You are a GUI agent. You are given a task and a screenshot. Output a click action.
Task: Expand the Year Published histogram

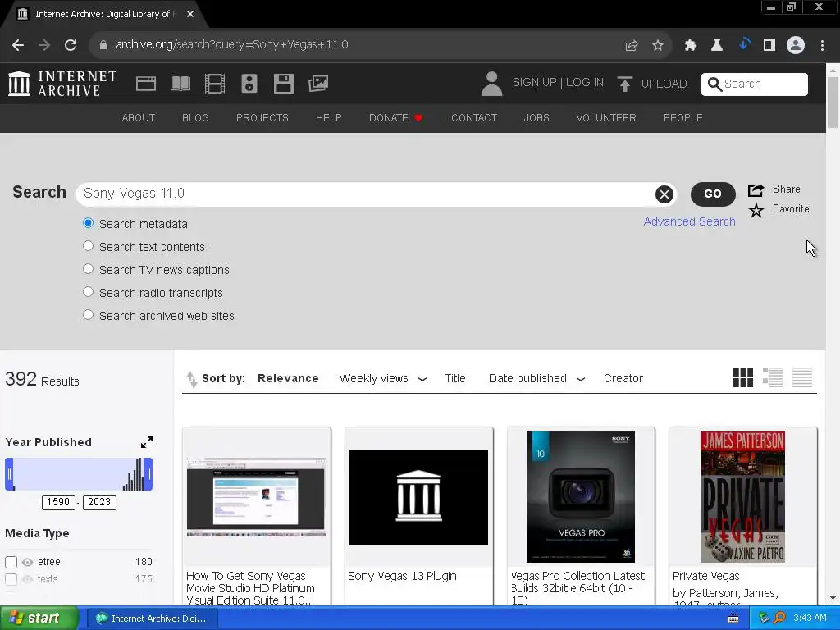pyautogui.click(x=147, y=442)
